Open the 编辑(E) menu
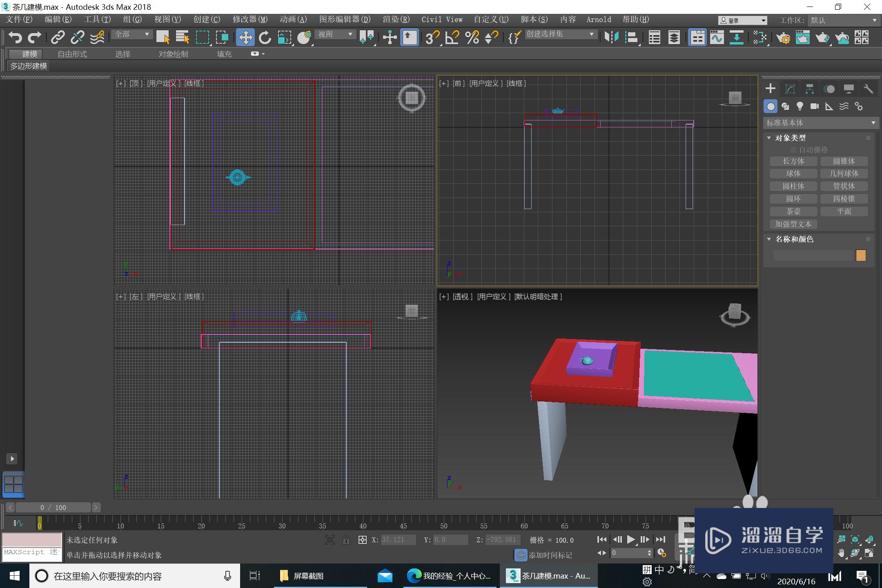882x588 pixels. pos(58,20)
